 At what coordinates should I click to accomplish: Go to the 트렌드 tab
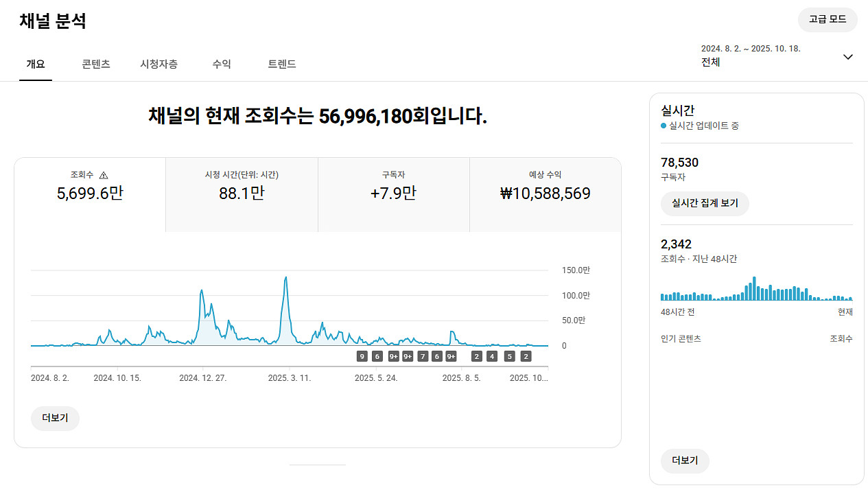[x=282, y=64]
